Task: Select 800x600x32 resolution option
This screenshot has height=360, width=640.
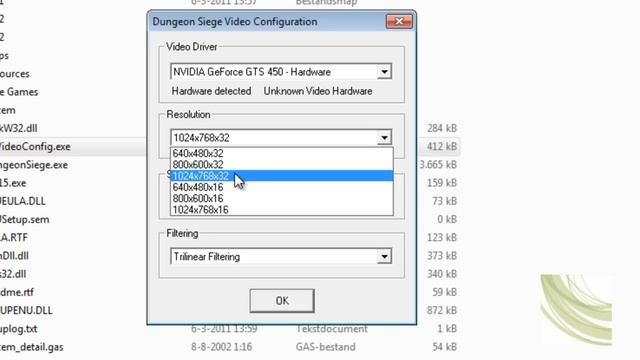Action: click(282, 164)
